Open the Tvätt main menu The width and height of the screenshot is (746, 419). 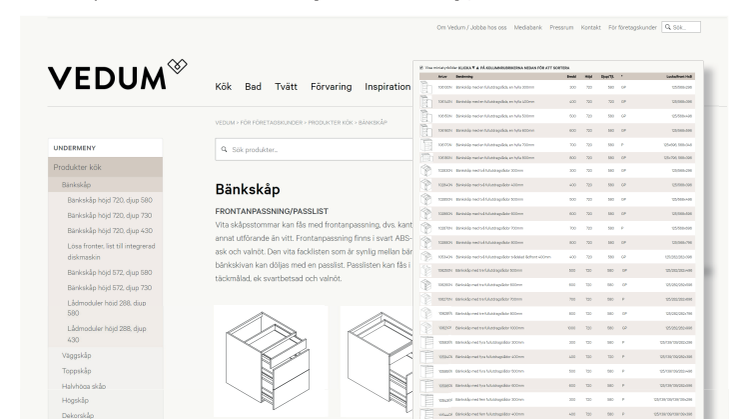(286, 87)
